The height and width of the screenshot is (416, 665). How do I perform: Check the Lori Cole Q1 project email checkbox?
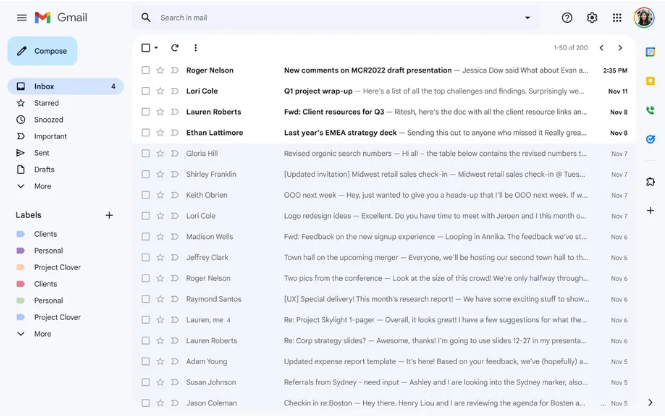coord(145,91)
